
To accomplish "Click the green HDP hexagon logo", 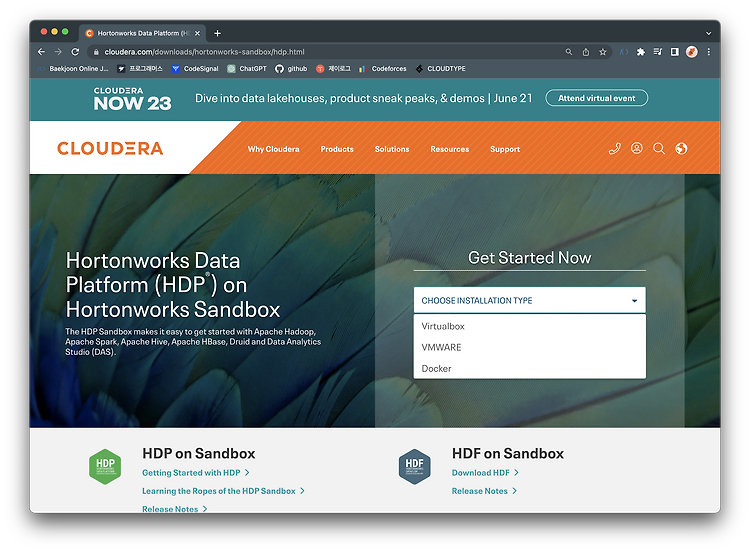I will pos(105,466).
